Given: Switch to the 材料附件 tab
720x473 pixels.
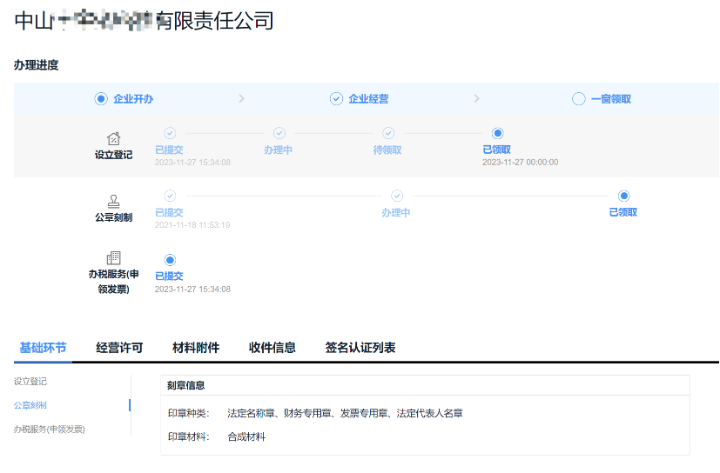Looking at the screenshot, I should (196, 348).
